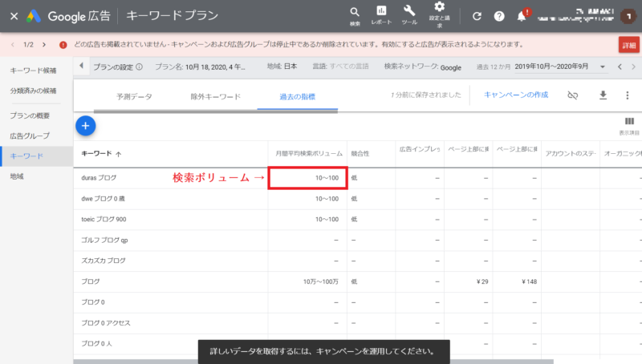Select キーワード in sidebar

tap(36, 156)
